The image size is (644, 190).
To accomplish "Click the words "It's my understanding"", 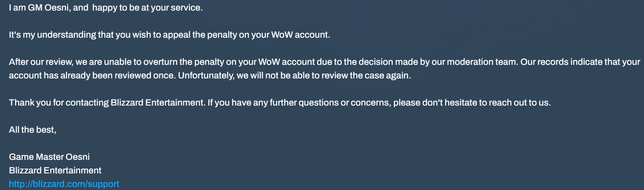I will pos(53,35).
